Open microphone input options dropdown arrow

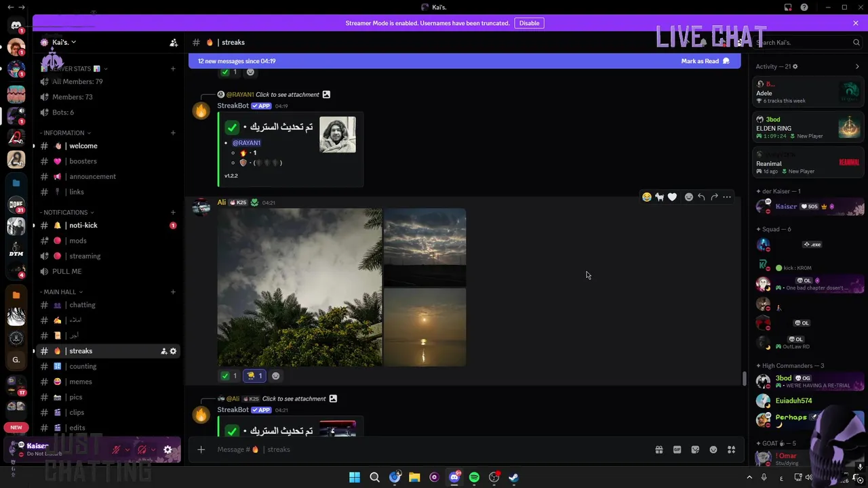click(127, 449)
